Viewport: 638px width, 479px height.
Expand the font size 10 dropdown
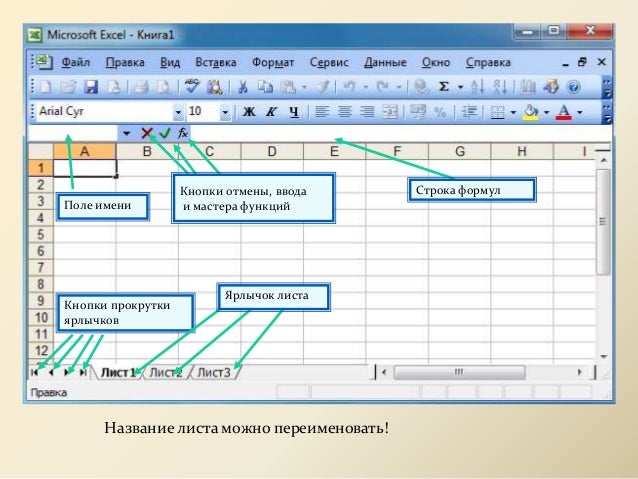tap(225, 112)
